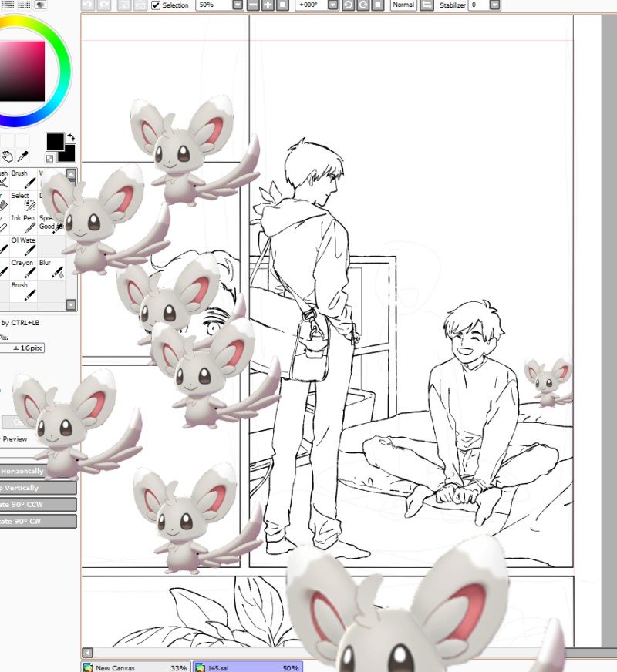Select the bottom Brush tool preset

coord(24,290)
